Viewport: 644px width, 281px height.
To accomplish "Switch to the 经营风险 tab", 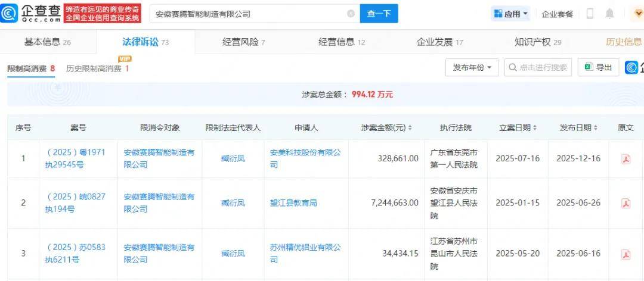I will (x=243, y=42).
